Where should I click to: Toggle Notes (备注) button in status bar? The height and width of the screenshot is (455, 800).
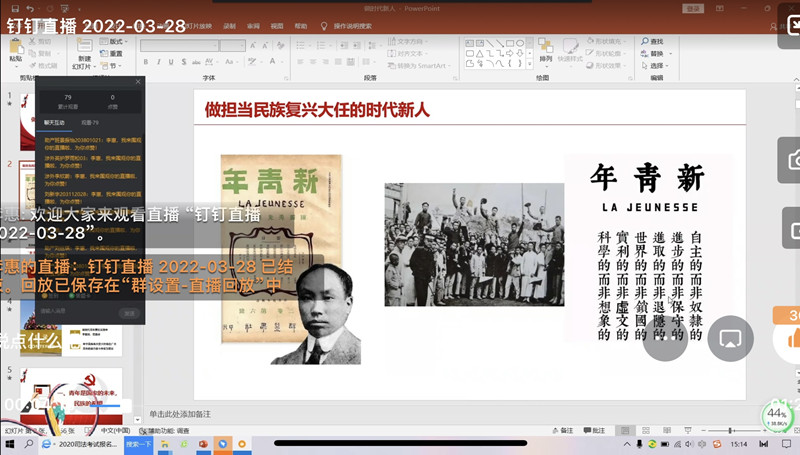click(563, 431)
